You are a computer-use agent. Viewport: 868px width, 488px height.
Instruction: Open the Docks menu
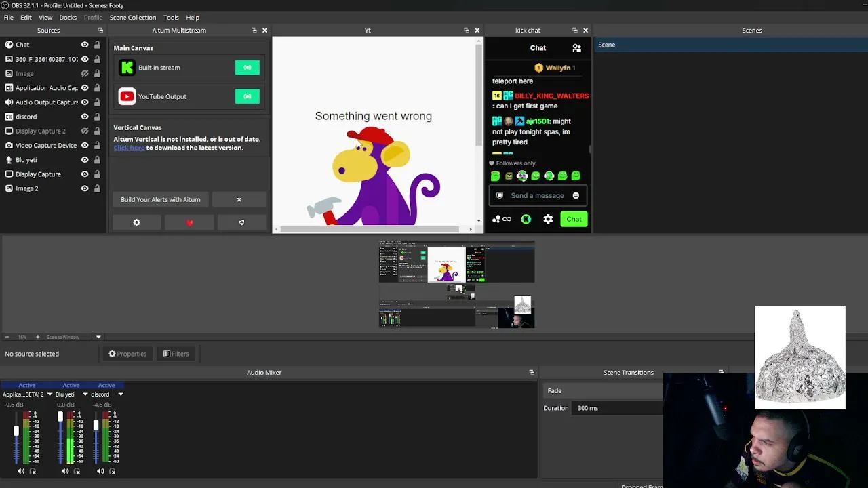[68, 17]
